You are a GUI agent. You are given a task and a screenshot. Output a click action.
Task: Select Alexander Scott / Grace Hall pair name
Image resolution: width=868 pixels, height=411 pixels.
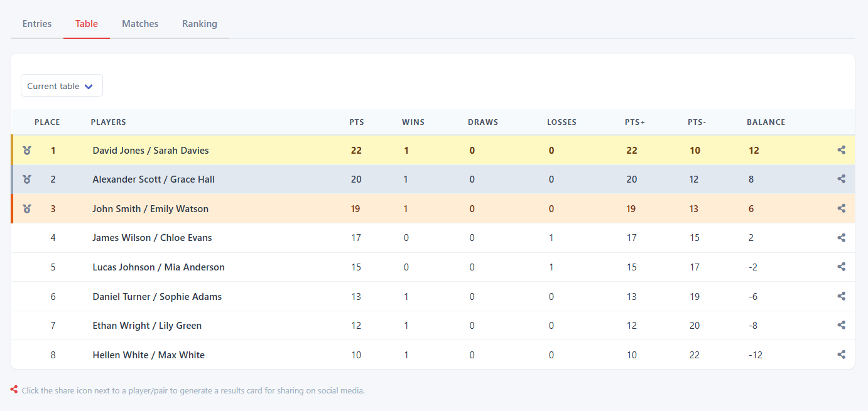(154, 179)
